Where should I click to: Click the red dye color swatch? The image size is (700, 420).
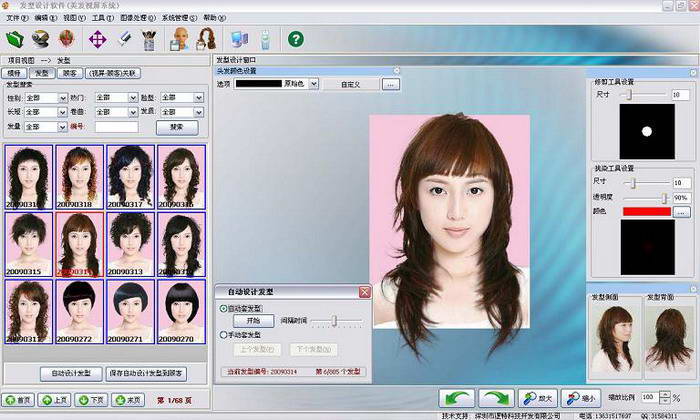click(647, 212)
